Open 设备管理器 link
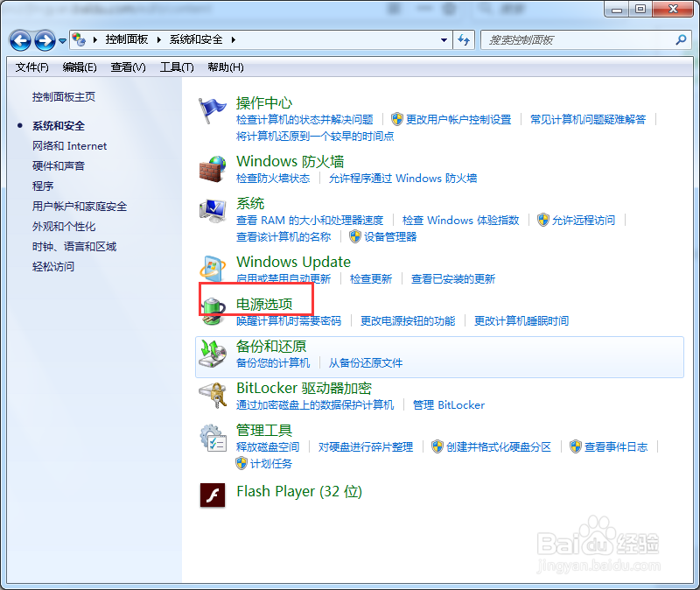 click(x=390, y=236)
